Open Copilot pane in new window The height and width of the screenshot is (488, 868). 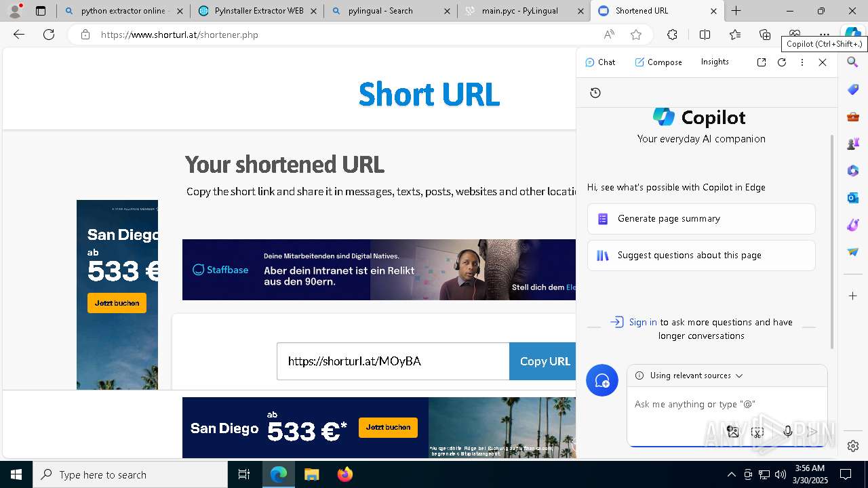click(762, 62)
